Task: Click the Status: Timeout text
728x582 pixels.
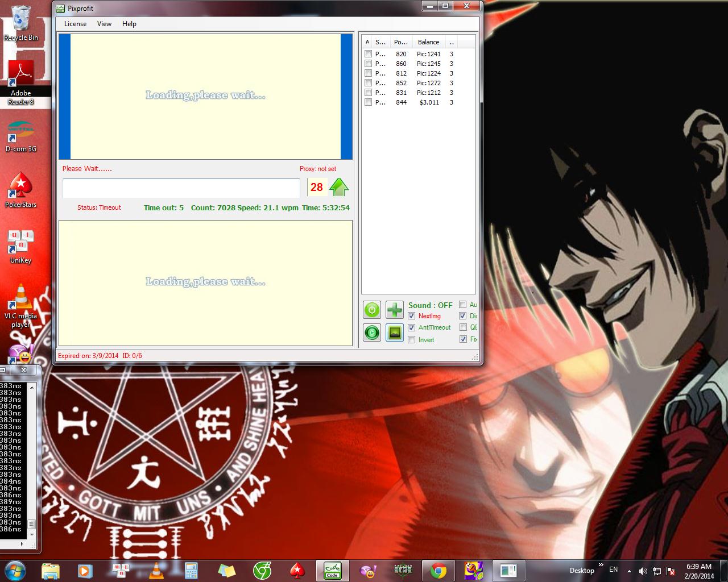Action: 99,208
